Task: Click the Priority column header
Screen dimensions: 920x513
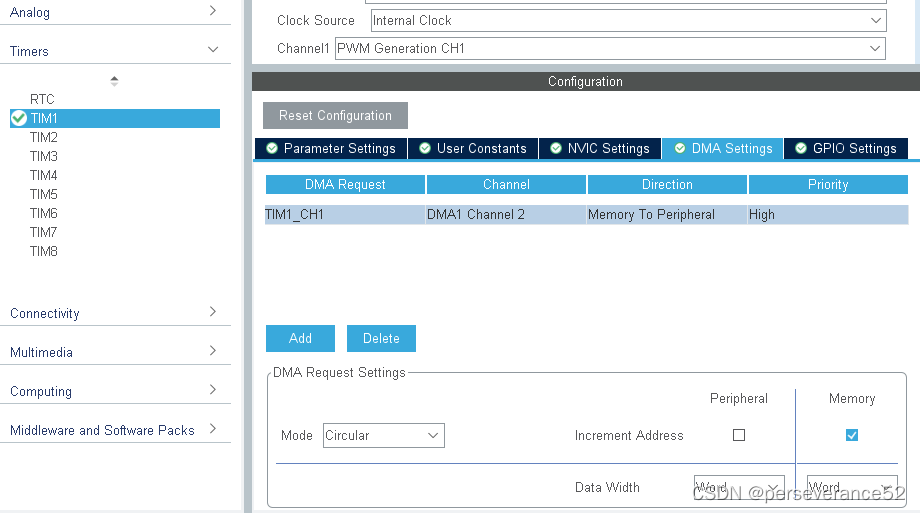Action: 828,184
